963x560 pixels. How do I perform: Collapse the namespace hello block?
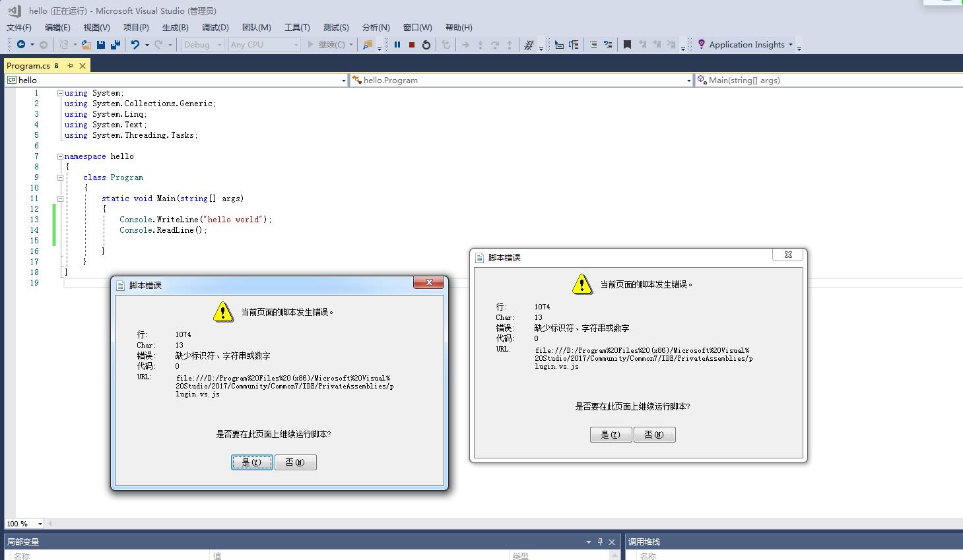[x=60, y=156]
